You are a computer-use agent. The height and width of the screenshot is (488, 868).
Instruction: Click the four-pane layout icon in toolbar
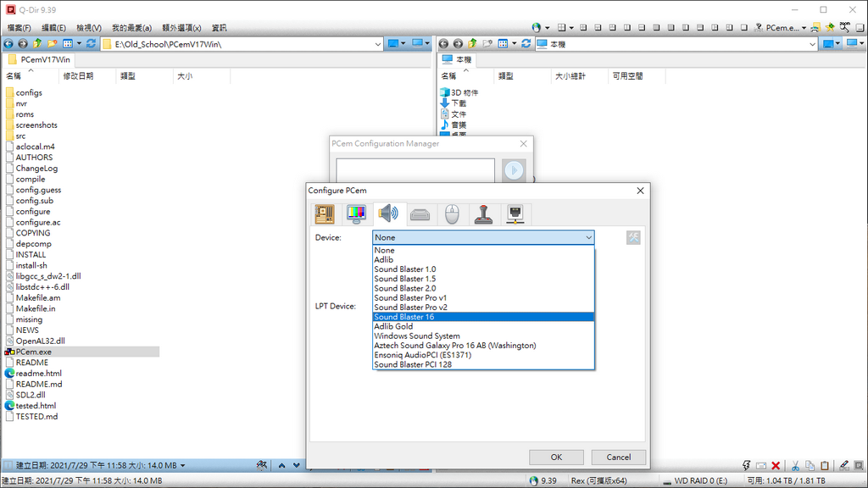561,27
